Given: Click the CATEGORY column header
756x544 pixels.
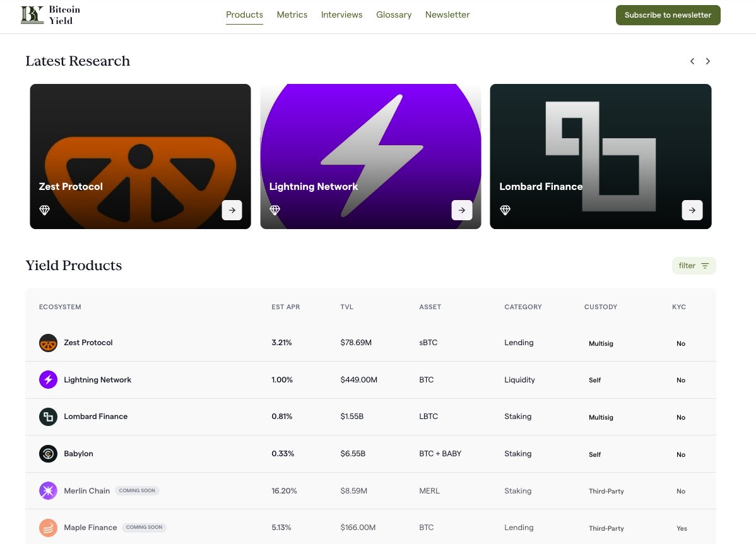Looking at the screenshot, I should click(x=523, y=307).
